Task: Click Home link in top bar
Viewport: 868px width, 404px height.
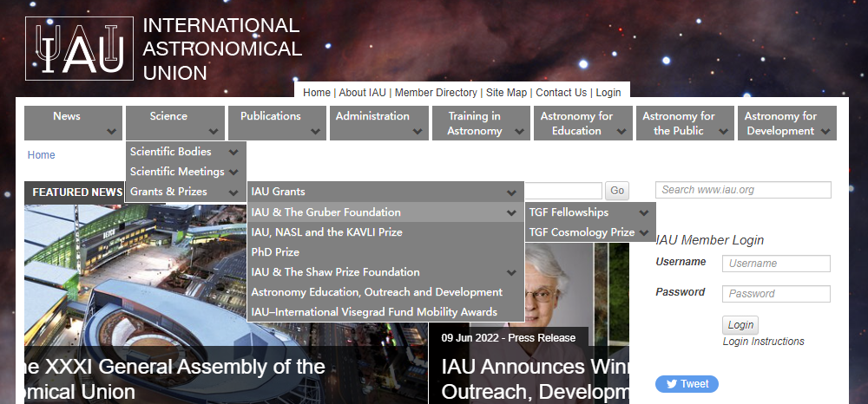Action: 317,93
